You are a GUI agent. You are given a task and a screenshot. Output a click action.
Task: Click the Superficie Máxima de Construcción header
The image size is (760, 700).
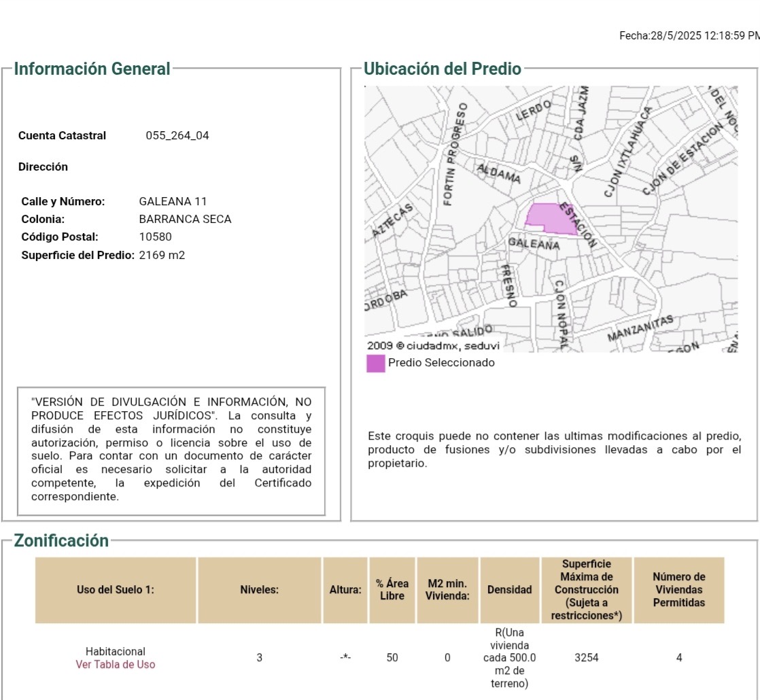click(586, 590)
